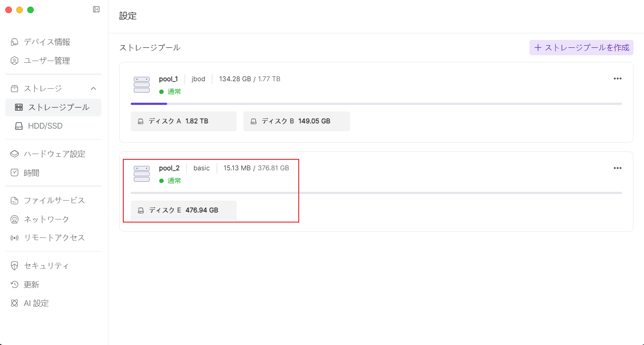Open ファイルサービス settings
The width and height of the screenshot is (644, 345).
pyautogui.click(x=54, y=201)
